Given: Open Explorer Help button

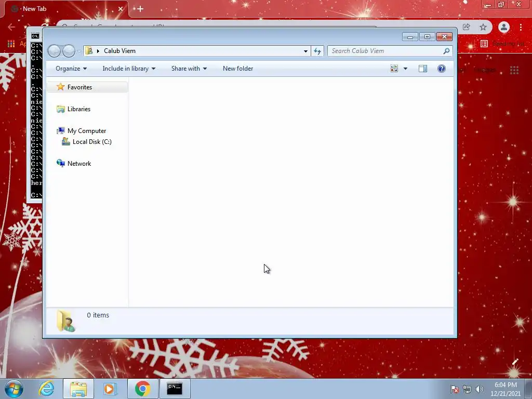Looking at the screenshot, I should click(x=442, y=69).
